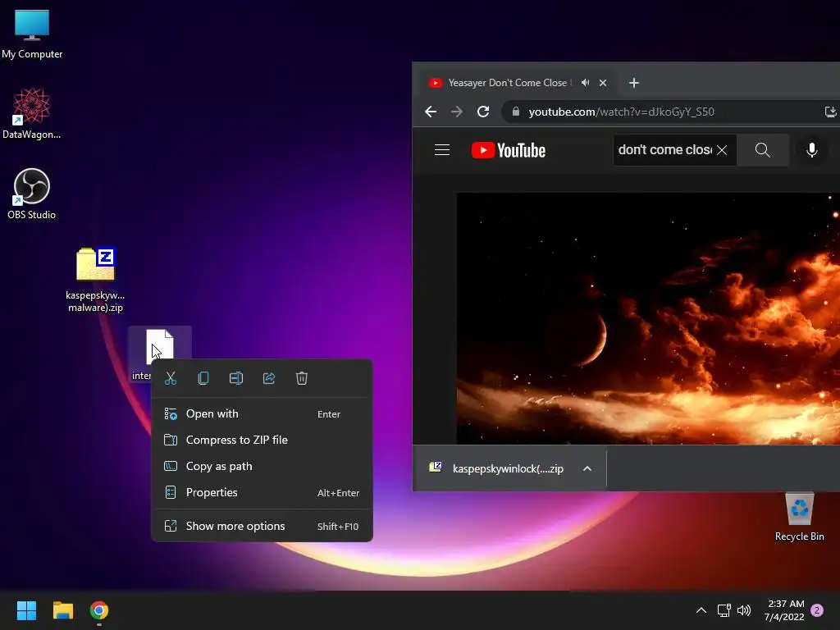Open the My Computer desktop icon
840x630 pixels.
[32, 33]
